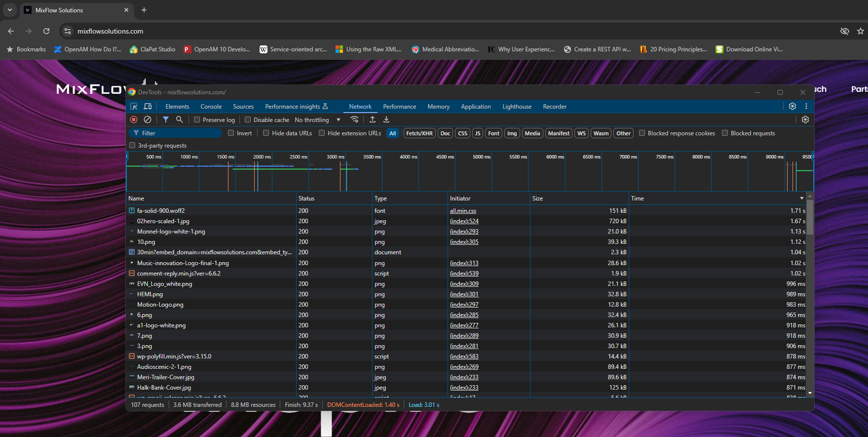Open Network panel settings gear
This screenshot has height=437, width=868.
pyautogui.click(x=805, y=119)
